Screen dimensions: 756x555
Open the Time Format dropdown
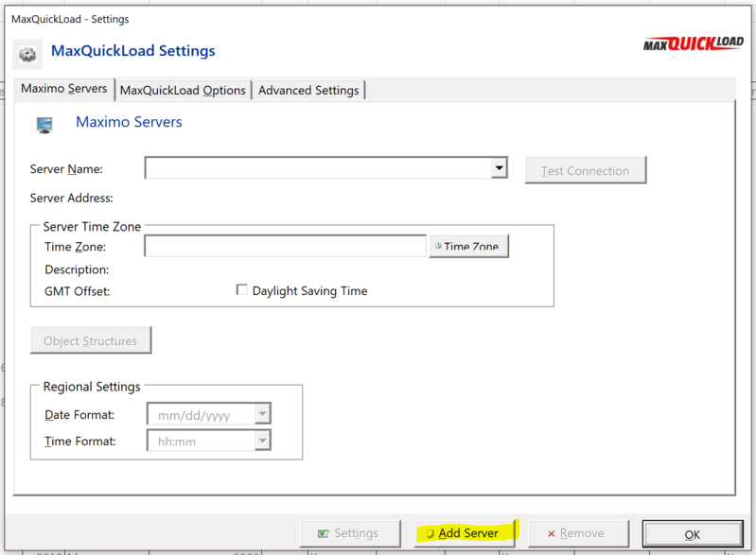click(x=262, y=441)
